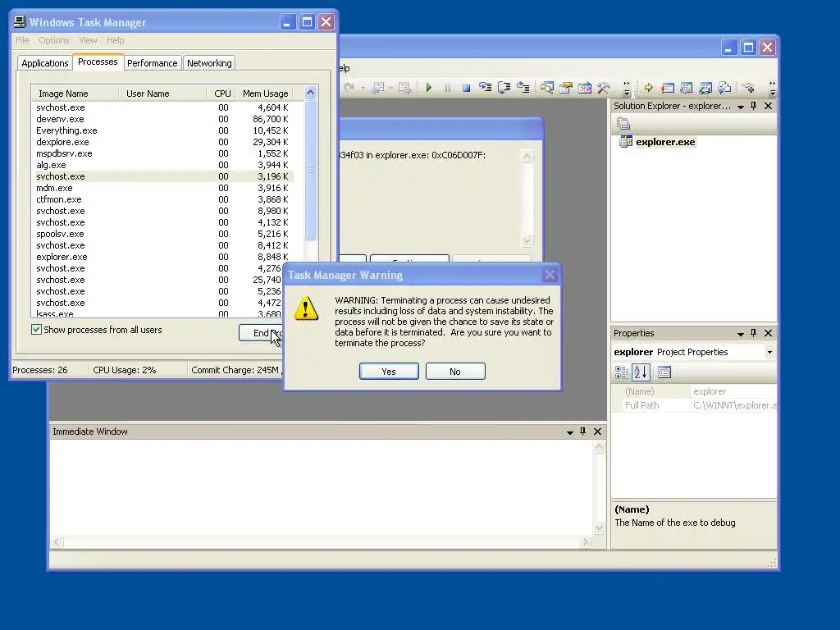
Task: Close the Properties panel
Action: click(768, 333)
